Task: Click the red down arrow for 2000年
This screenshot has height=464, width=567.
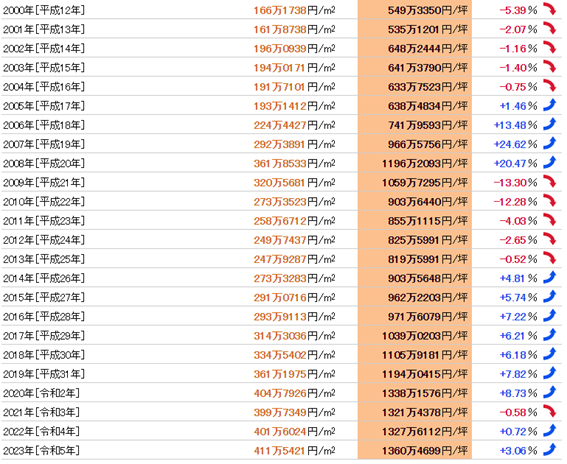Action: pyautogui.click(x=549, y=9)
